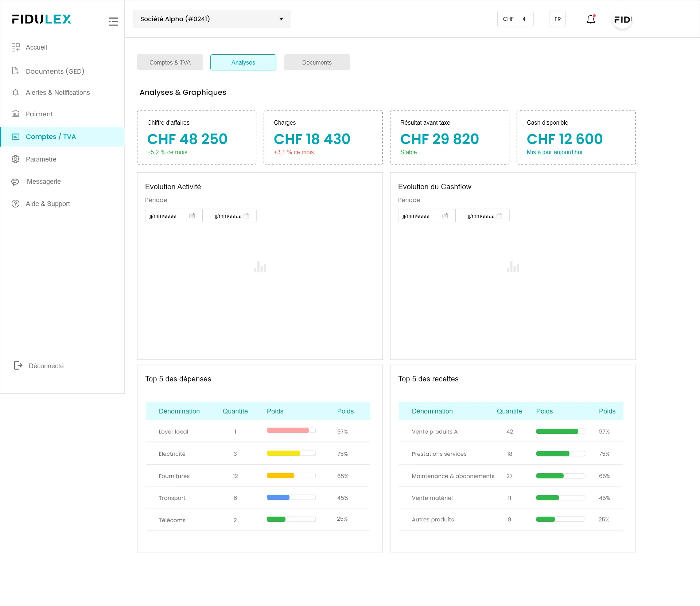This screenshot has height=606, width=700.
Task: Open the CHF currency selector
Action: point(515,19)
